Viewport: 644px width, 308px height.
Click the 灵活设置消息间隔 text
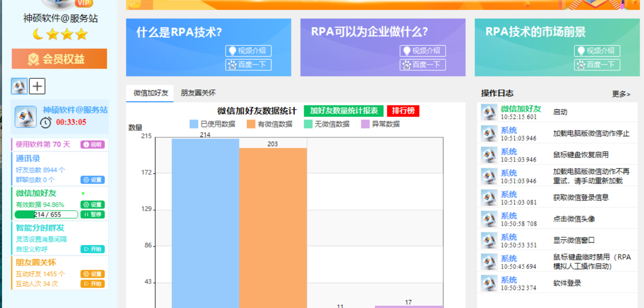41,239
